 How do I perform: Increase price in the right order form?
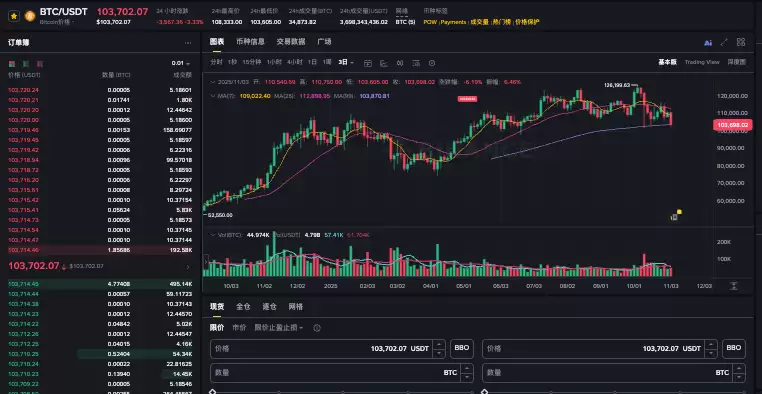pos(711,344)
